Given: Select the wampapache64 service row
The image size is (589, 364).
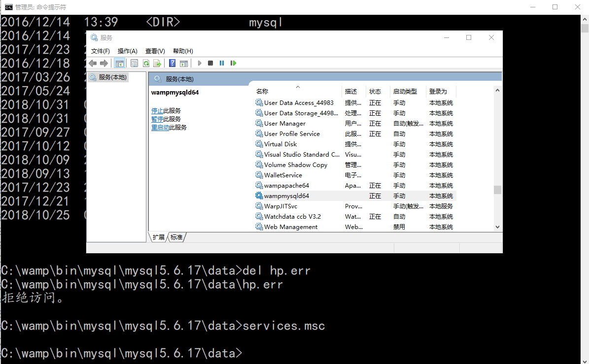Looking at the screenshot, I should click(x=286, y=186).
